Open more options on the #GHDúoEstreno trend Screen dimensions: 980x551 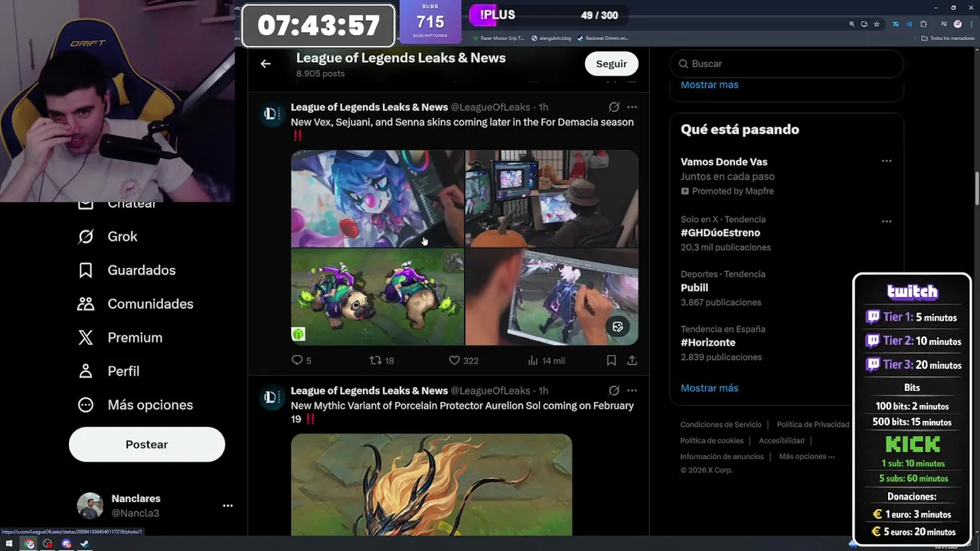[886, 221]
